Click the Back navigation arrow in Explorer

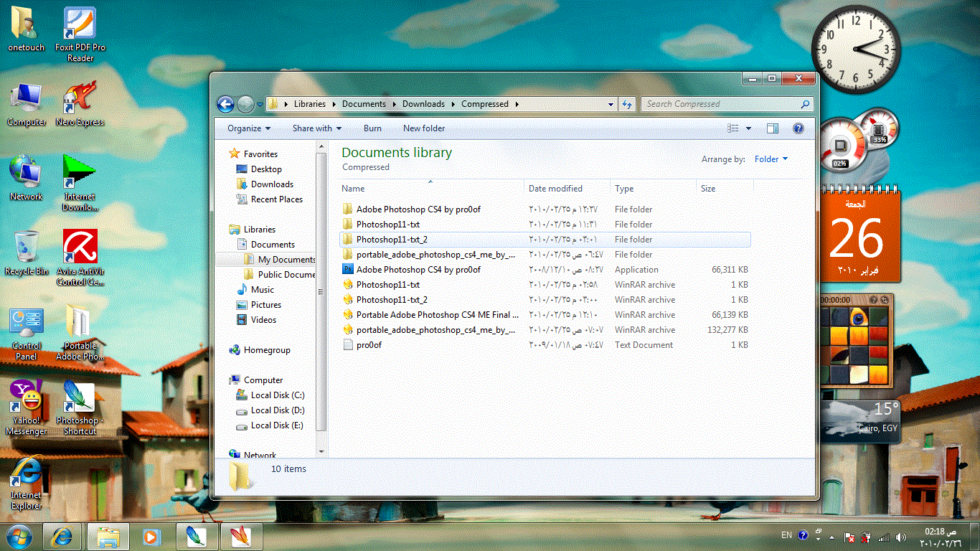click(225, 104)
